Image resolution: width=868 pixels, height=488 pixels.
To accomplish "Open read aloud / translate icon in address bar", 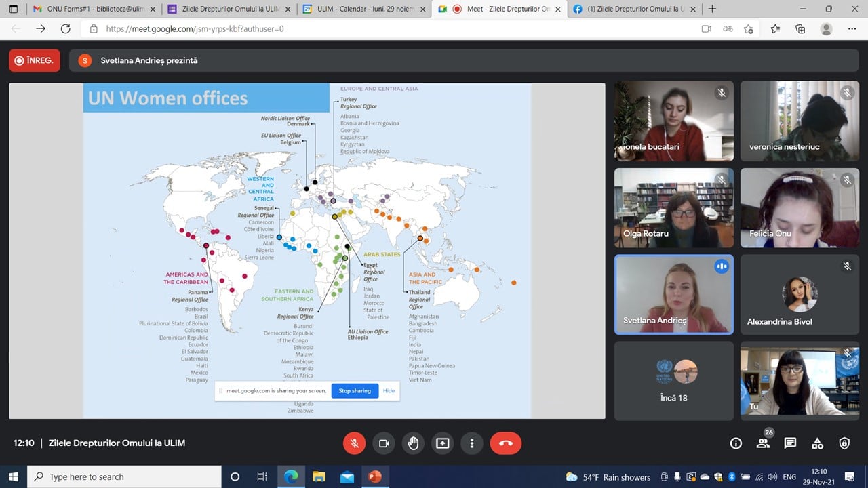I will (728, 29).
